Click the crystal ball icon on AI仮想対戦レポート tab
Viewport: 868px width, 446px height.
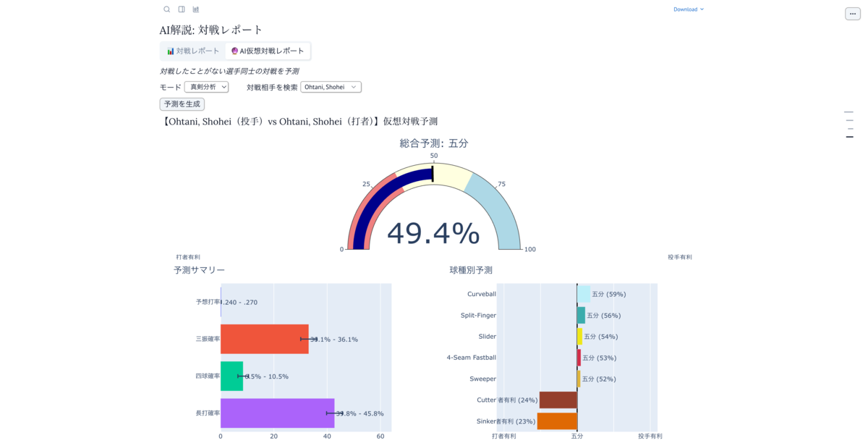pyautogui.click(x=234, y=51)
